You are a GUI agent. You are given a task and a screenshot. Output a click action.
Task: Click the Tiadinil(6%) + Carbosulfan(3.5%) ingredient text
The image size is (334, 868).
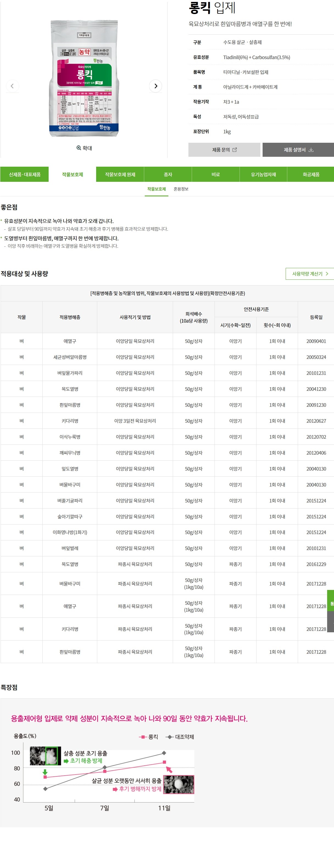pos(257,57)
